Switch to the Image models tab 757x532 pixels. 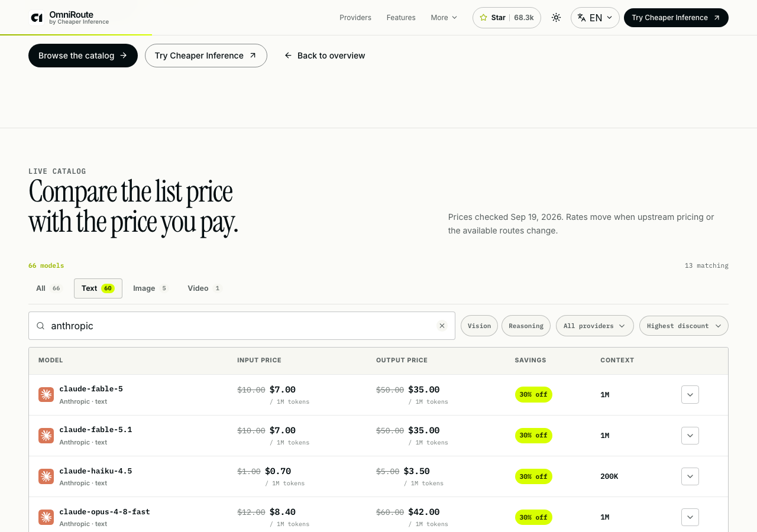point(151,288)
